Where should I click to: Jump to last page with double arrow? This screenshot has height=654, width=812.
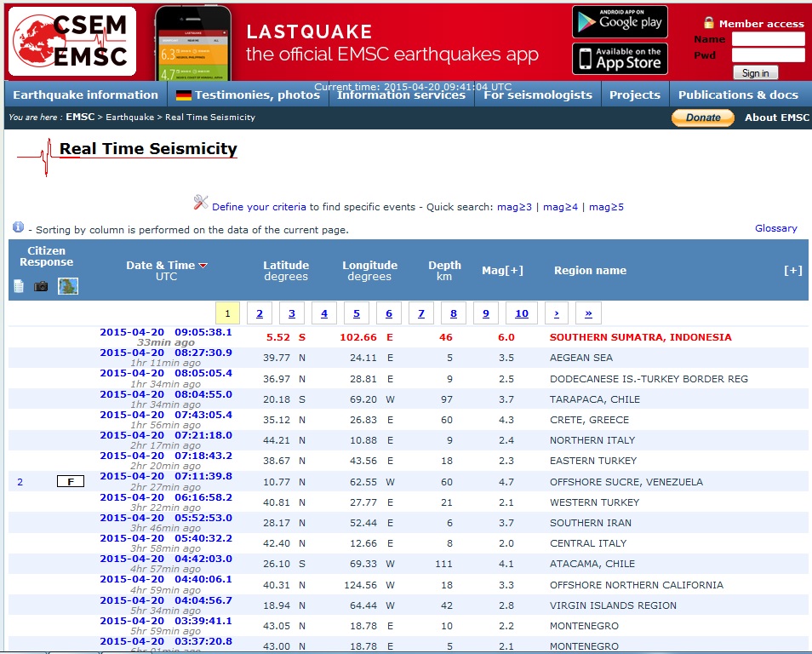pyautogui.click(x=588, y=313)
